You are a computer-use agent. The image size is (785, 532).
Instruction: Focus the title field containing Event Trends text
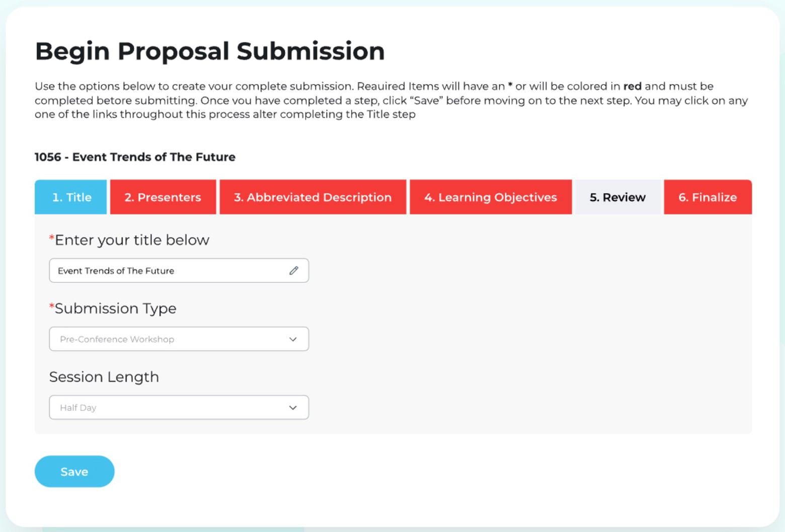point(166,271)
